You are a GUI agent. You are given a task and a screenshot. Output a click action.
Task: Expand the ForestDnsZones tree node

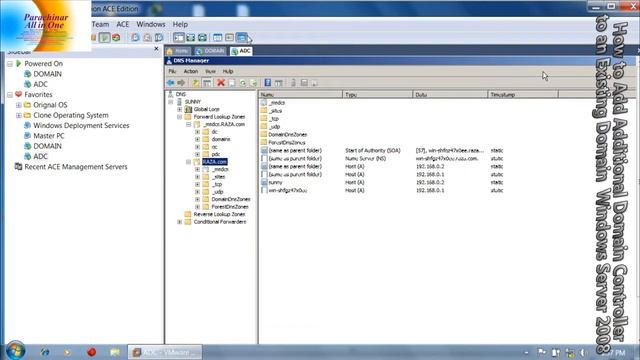tap(198, 207)
